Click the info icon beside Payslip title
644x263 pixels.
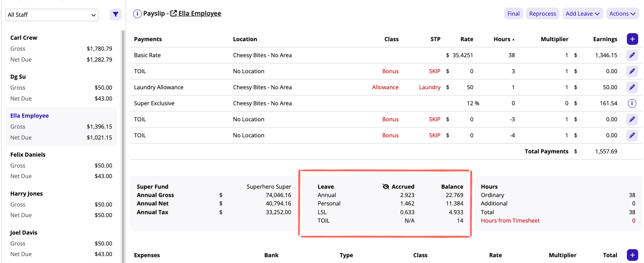[x=137, y=14]
